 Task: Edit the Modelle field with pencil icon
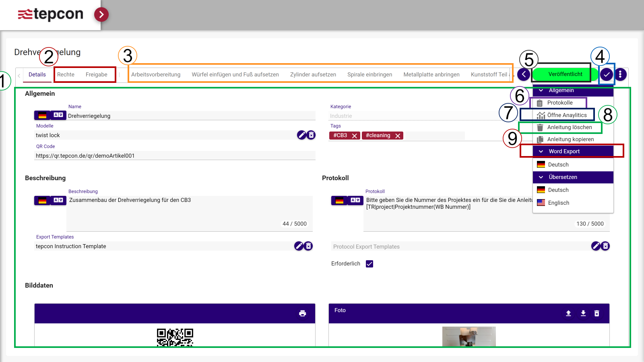(301, 135)
